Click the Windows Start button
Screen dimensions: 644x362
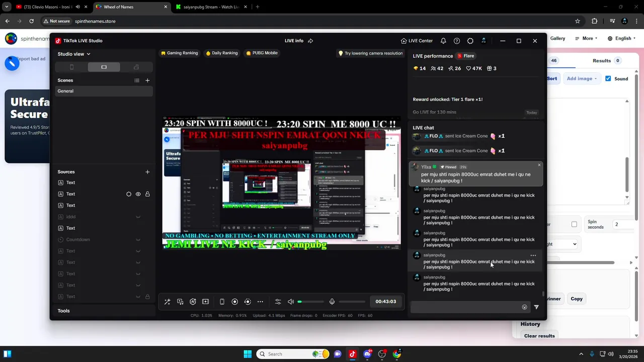point(248,354)
